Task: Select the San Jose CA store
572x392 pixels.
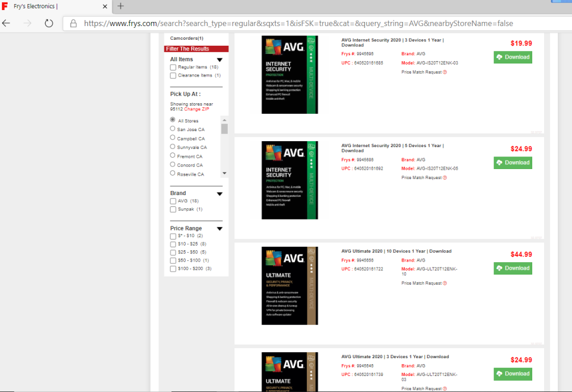Action: tap(173, 128)
